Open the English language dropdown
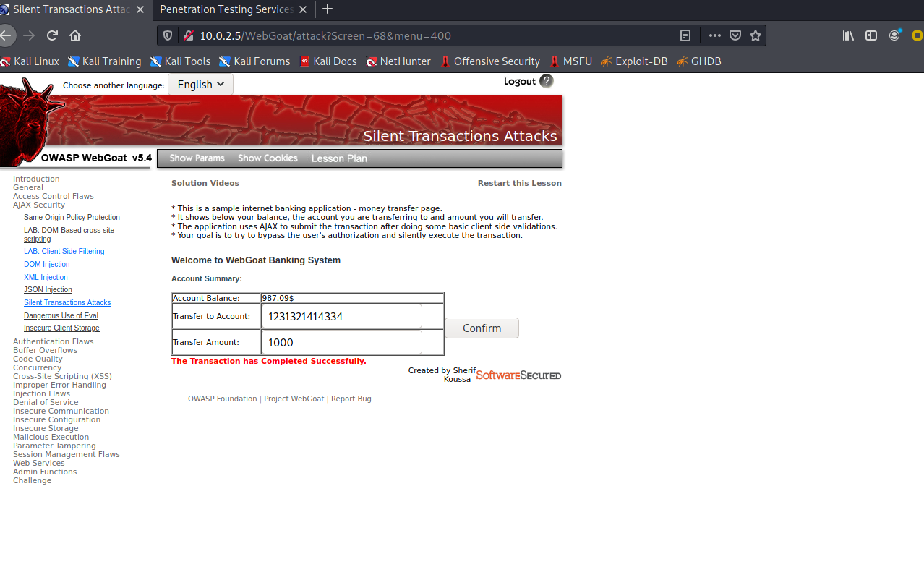Screen dimensions: 924x575 [x=201, y=85]
